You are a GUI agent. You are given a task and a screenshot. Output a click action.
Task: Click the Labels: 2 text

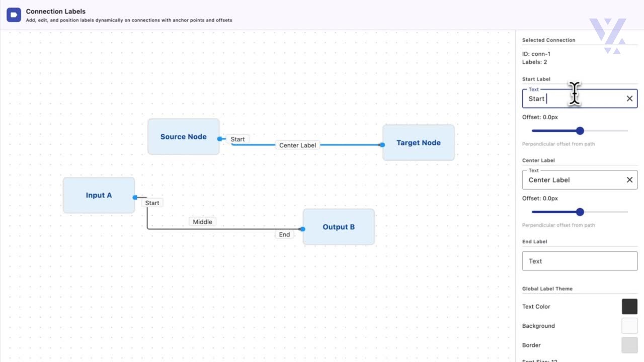click(535, 62)
